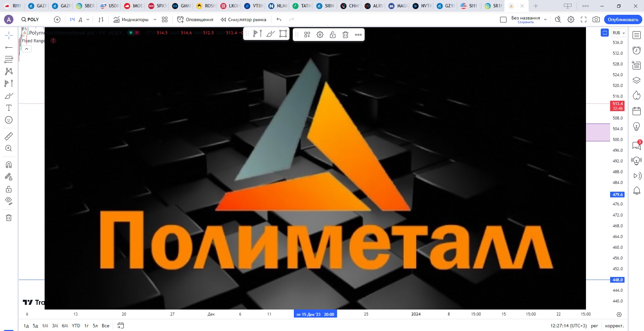The image size is (644, 331).
Task: Open the alerts clock panel
Action: 637,50
